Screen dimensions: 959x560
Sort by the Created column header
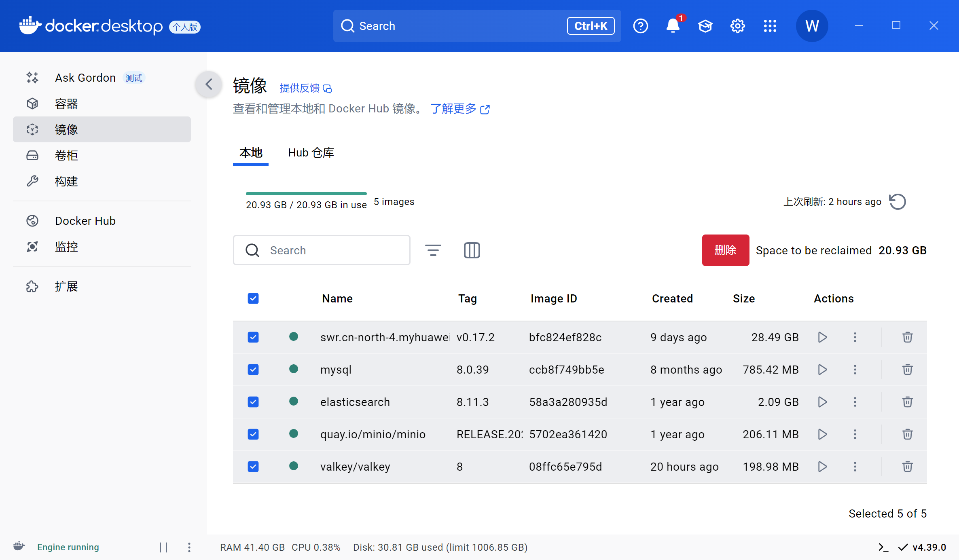672,298
